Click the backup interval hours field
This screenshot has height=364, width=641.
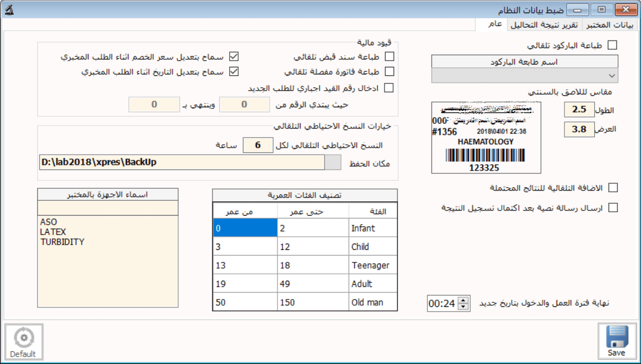[258, 145]
